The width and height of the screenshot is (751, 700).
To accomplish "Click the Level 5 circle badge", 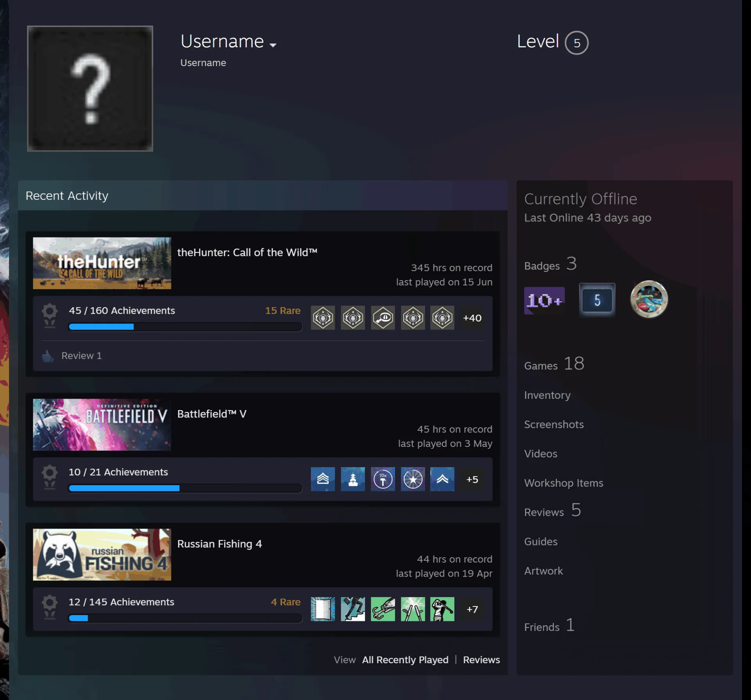I will (577, 43).
